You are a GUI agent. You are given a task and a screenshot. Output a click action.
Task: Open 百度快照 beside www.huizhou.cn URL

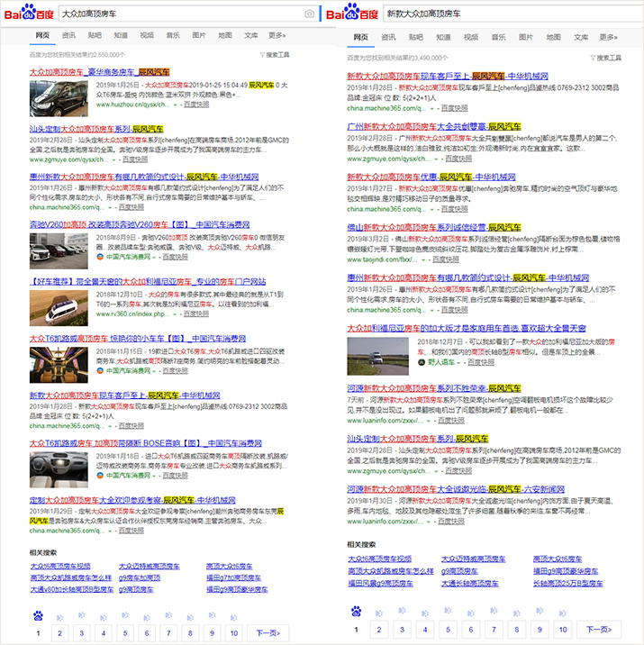point(196,104)
